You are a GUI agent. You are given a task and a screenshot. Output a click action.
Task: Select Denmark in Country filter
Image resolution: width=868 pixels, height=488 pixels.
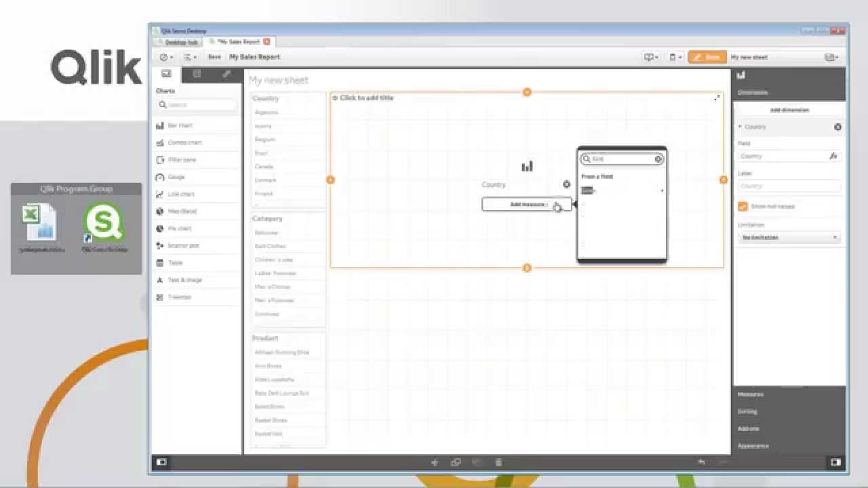(x=288, y=180)
